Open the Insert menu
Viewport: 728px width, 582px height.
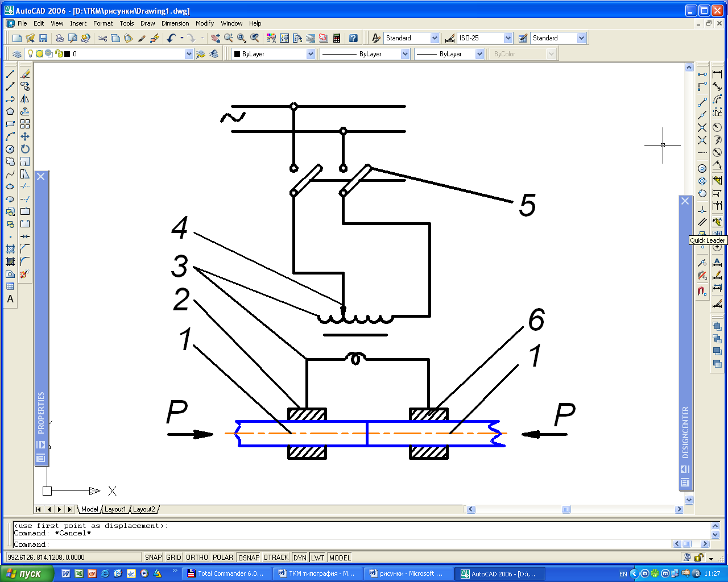[x=78, y=23]
